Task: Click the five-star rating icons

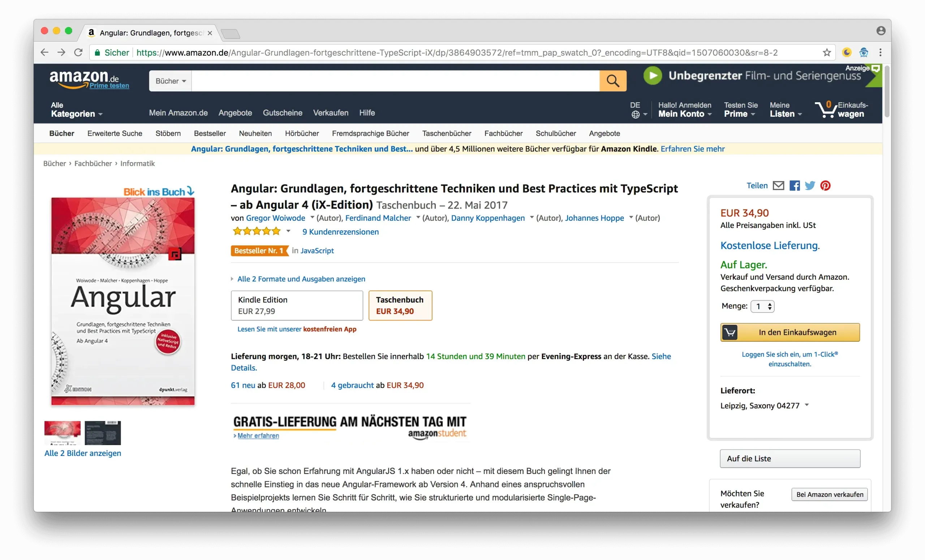Action: point(257,231)
